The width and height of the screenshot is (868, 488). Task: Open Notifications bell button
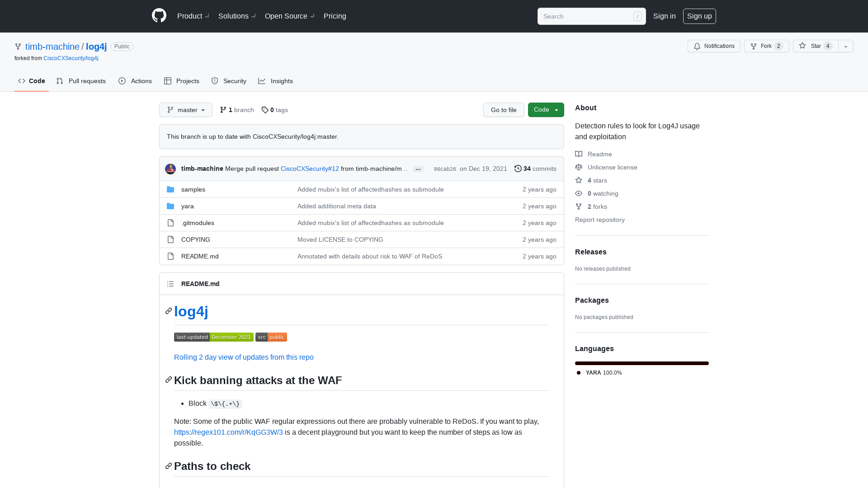coord(714,46)
